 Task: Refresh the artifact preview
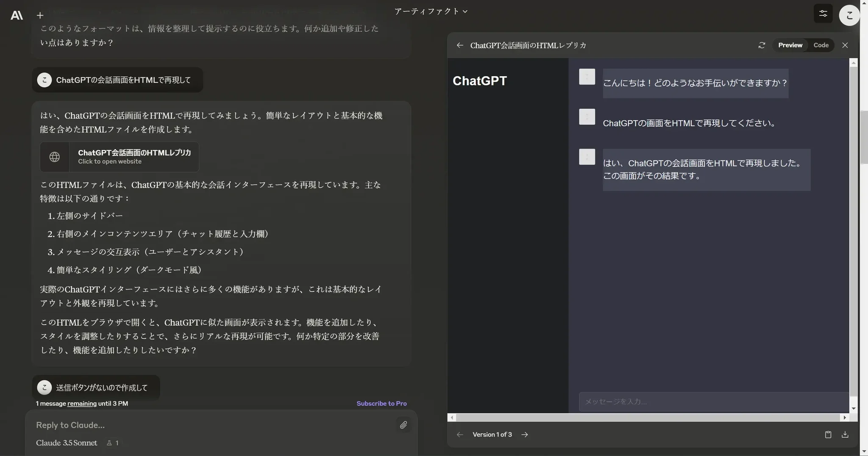tap(762, 45)
